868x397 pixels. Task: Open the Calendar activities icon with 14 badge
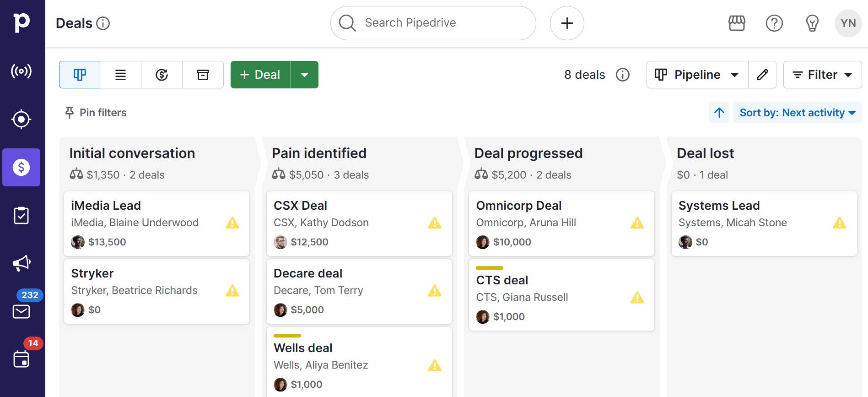21,359
